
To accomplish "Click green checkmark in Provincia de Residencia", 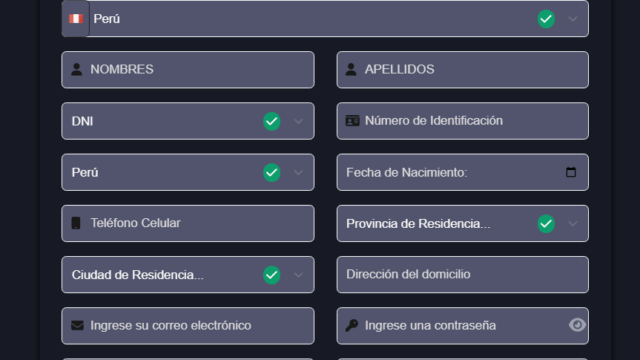I will (x=546, y=224).
